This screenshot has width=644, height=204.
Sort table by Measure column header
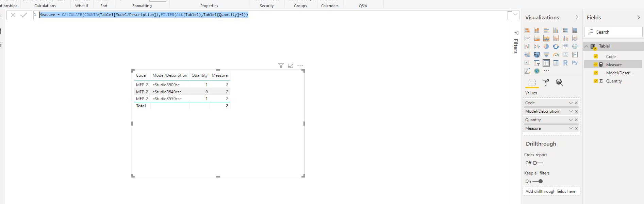220,75
